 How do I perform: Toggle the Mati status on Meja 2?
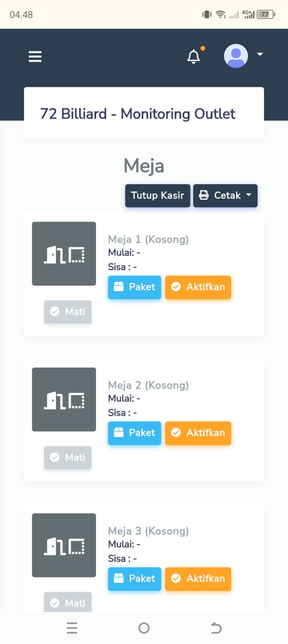pyautogui.click(x=68, y=458)
